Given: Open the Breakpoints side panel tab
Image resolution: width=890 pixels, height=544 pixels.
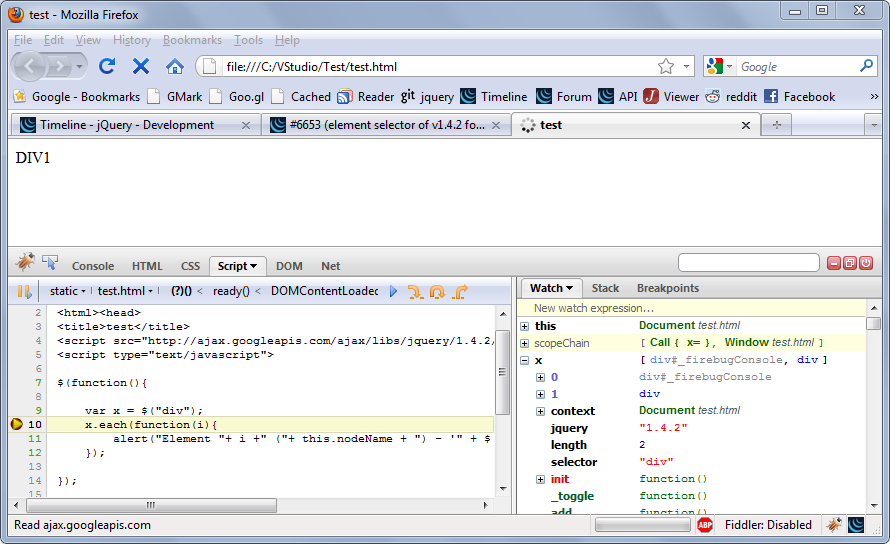Looking at the screenshot, I should (668, 288).
